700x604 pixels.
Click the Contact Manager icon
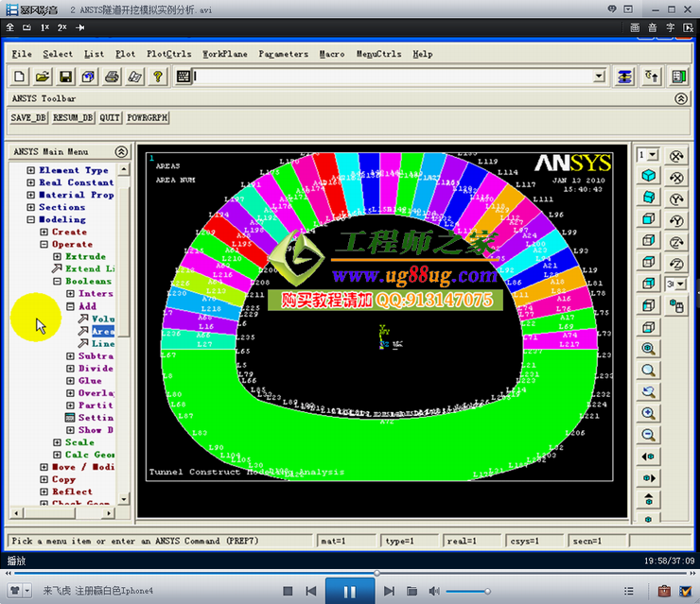678,77
